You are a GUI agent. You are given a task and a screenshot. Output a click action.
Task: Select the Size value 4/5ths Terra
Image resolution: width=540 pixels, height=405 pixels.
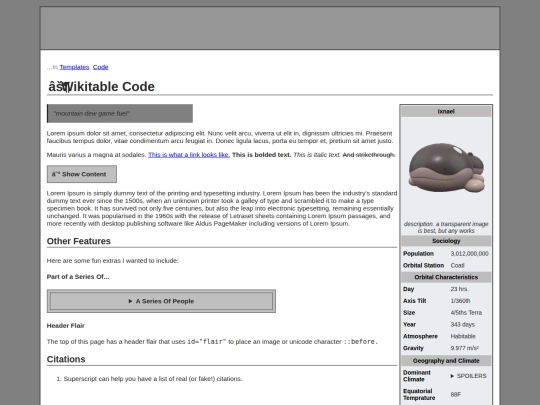(466, 313)
